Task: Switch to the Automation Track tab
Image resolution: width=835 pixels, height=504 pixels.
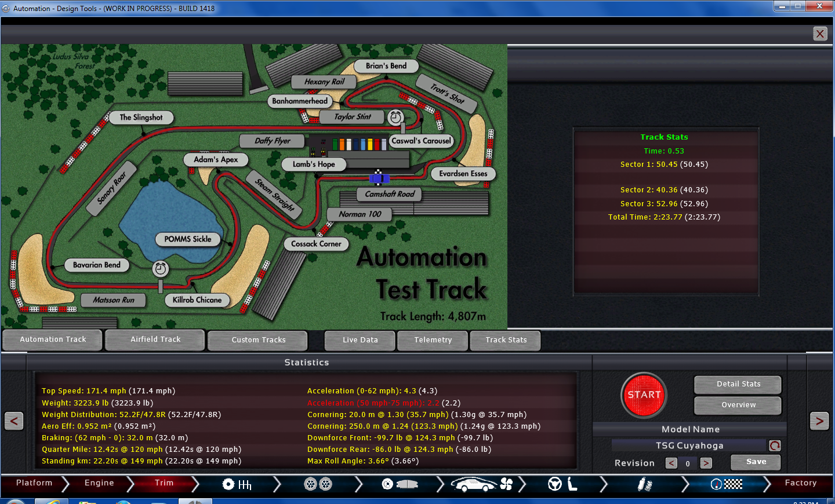Action: coord(53,340)
